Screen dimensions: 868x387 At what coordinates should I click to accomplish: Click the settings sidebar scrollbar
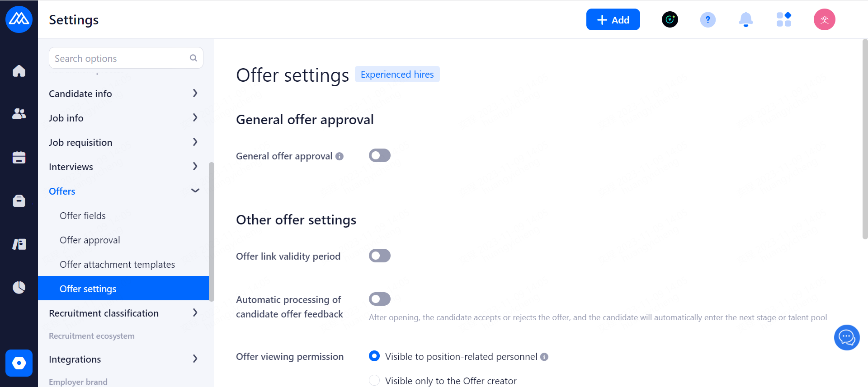point(211,230)
